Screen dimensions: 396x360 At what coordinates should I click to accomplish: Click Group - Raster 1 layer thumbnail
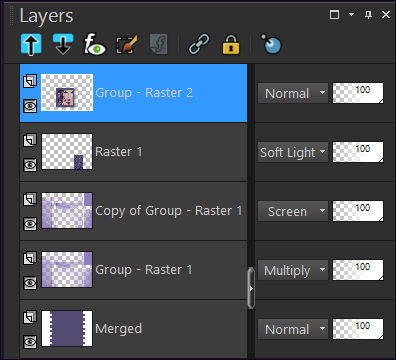pos(67,270)
